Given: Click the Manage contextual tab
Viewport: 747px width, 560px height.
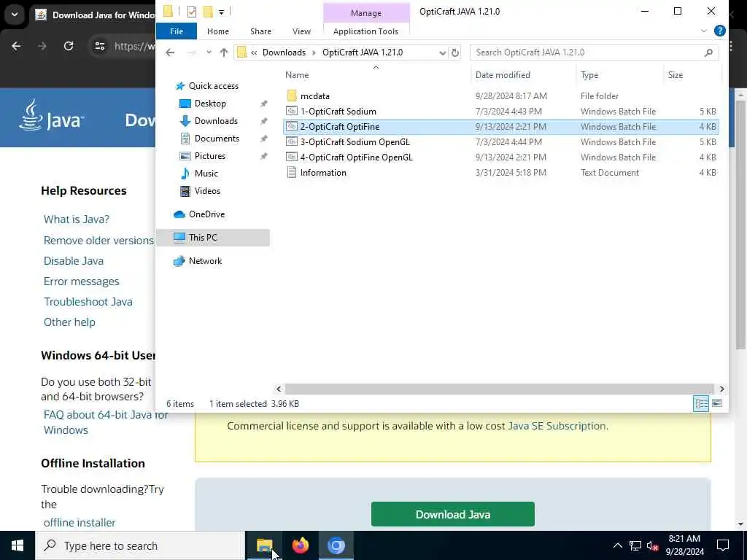Looking at the screenshot, I should coord(366,13).
